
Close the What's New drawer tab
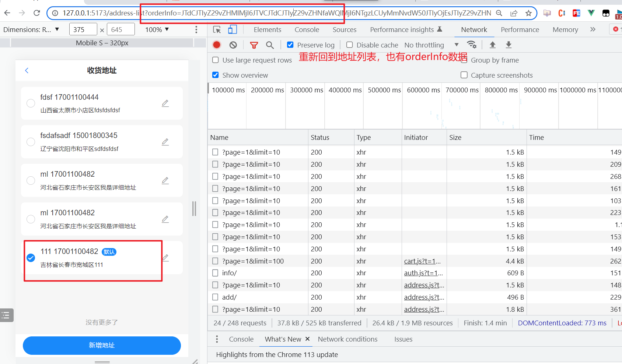[x=307, y=339]
